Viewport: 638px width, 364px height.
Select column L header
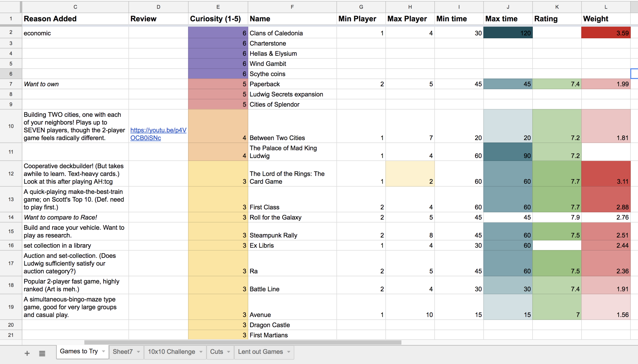tap(606, 7)
